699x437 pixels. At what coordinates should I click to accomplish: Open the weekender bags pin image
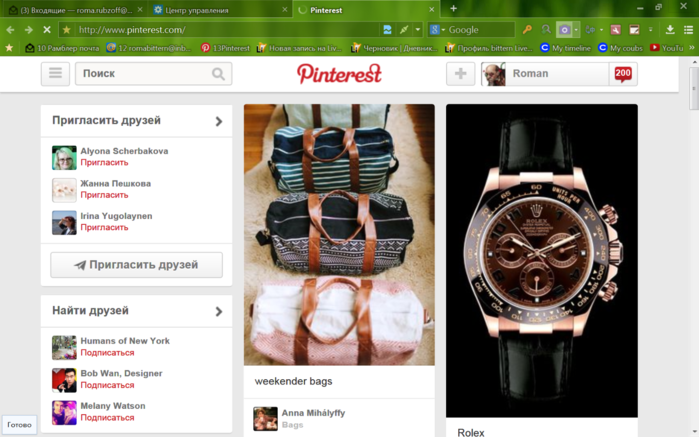[x=339, y=235]
